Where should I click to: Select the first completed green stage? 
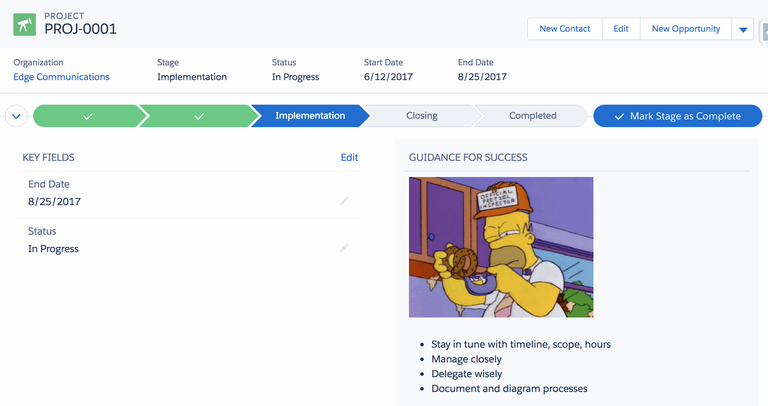[88, 116]
